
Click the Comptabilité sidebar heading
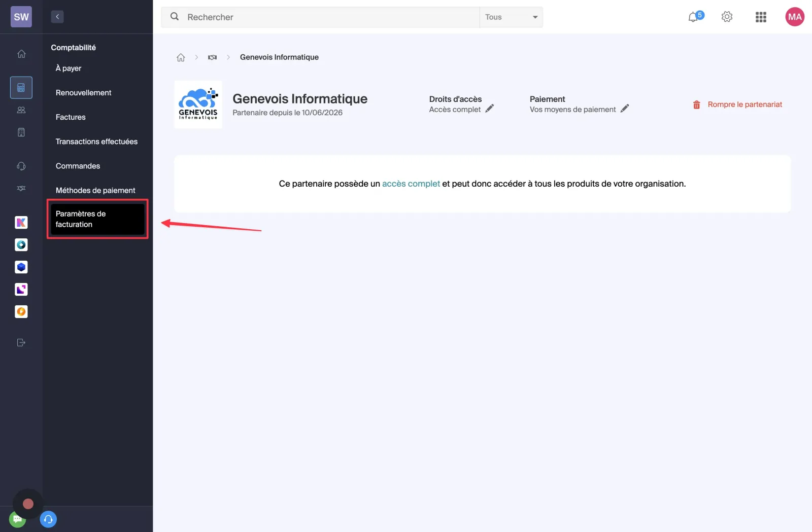[73, 48]
